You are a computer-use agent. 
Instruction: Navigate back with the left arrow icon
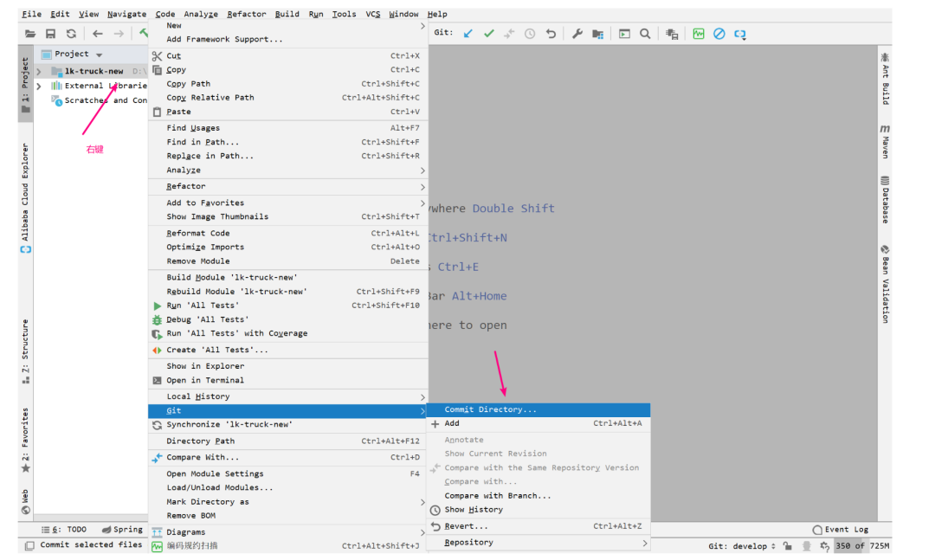(x=97, y=34)
